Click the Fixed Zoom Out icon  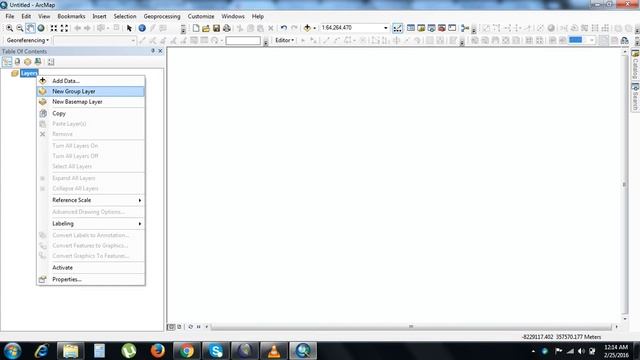click(64, 28)
